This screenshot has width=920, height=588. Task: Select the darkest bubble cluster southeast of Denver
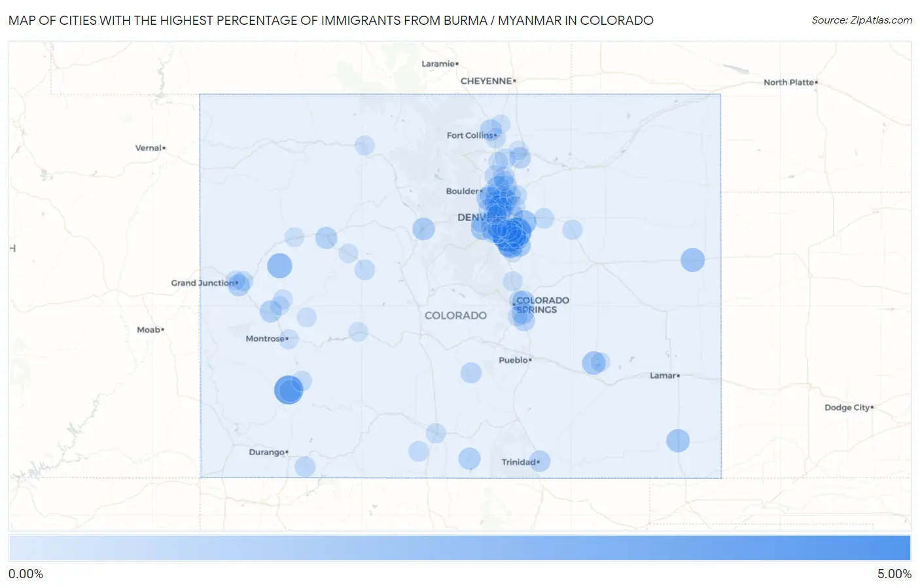tap(511, 235)
